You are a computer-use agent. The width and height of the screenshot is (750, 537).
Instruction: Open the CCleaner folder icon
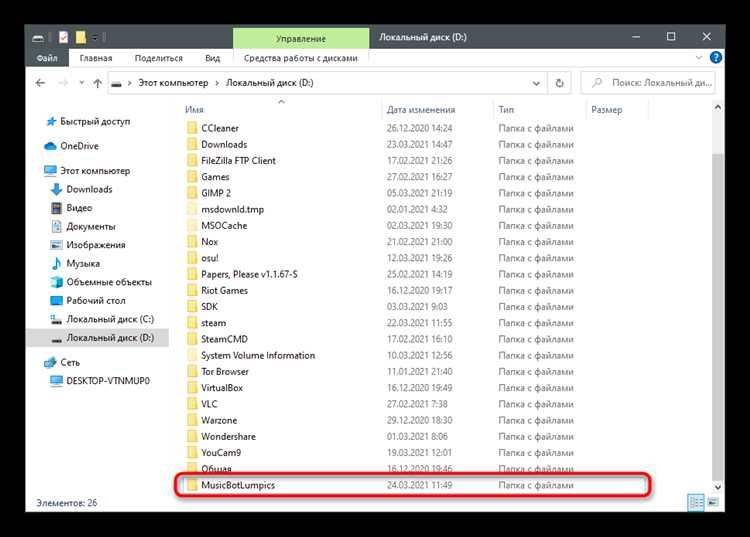[x=192, y=128]
